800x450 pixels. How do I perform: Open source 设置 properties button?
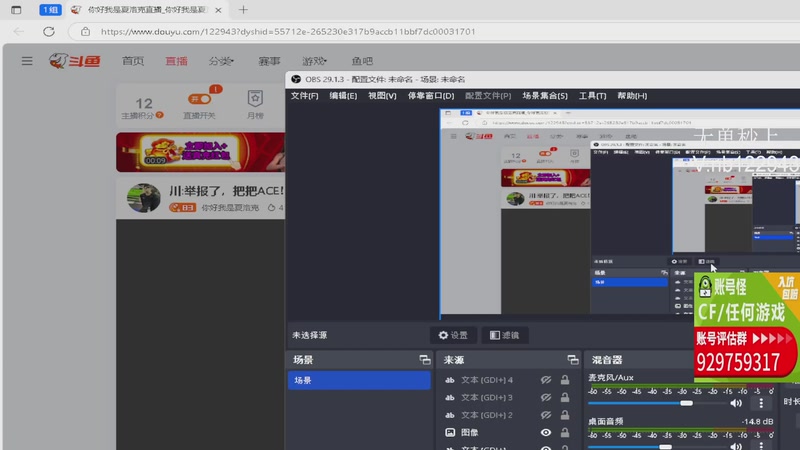point(453,335)
